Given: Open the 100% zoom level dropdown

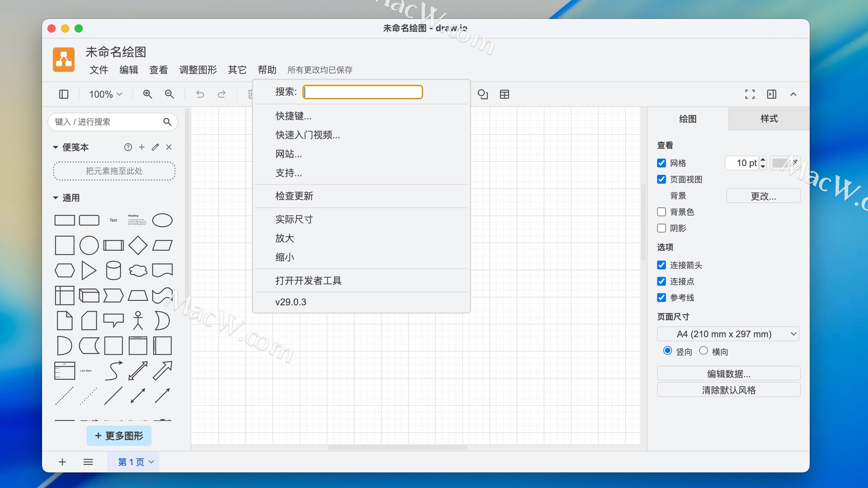Looking at the screenshot, I should pyautogui.click(x=105, y=94).
